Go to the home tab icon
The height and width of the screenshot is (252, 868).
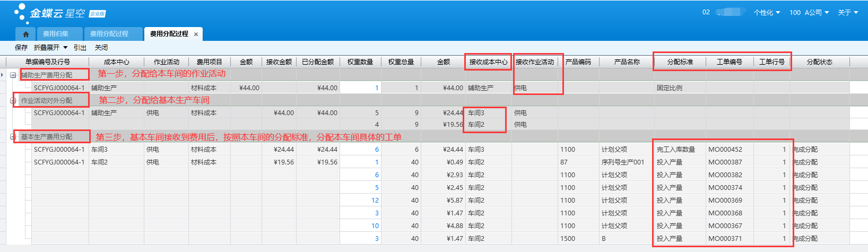(25, 34)
